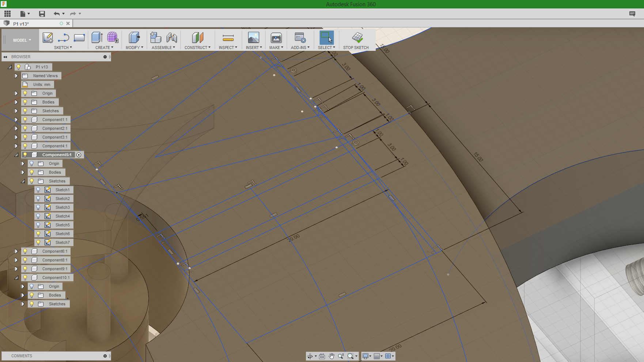
Task: Open the SKETCH menu dropdown
Action: pyautogui.click(x=63, y=48)
